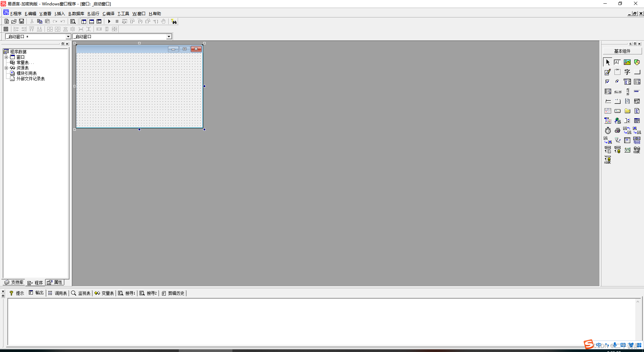The width and height of the screenshot is (644, 352).
Task: Pick the checkbox component in palette
Action: [607, 82]
